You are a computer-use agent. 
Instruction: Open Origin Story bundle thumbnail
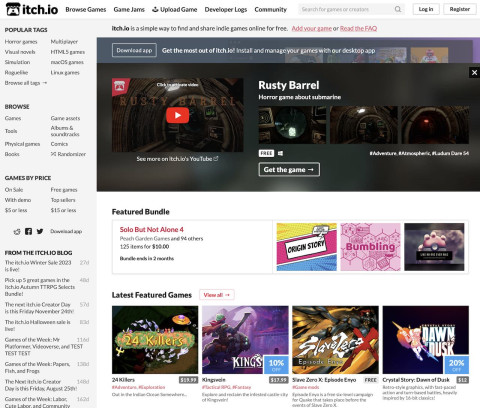coord(307,247)
